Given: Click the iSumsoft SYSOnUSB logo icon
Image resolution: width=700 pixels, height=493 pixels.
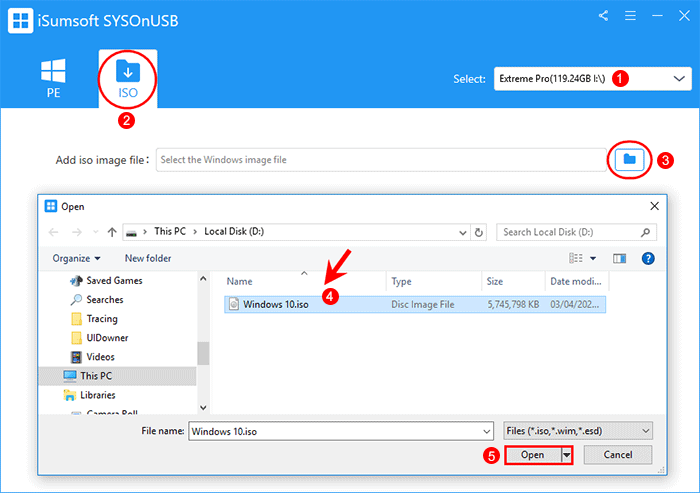Looking at the screenshot, I should (x=20, y=21).
